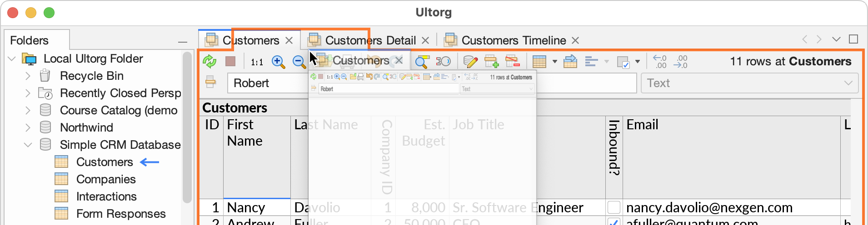Close the Customers Timeline tab
The height and width of the screenshot is (225, 868).
pyautogui.click(x=575, y=40)
